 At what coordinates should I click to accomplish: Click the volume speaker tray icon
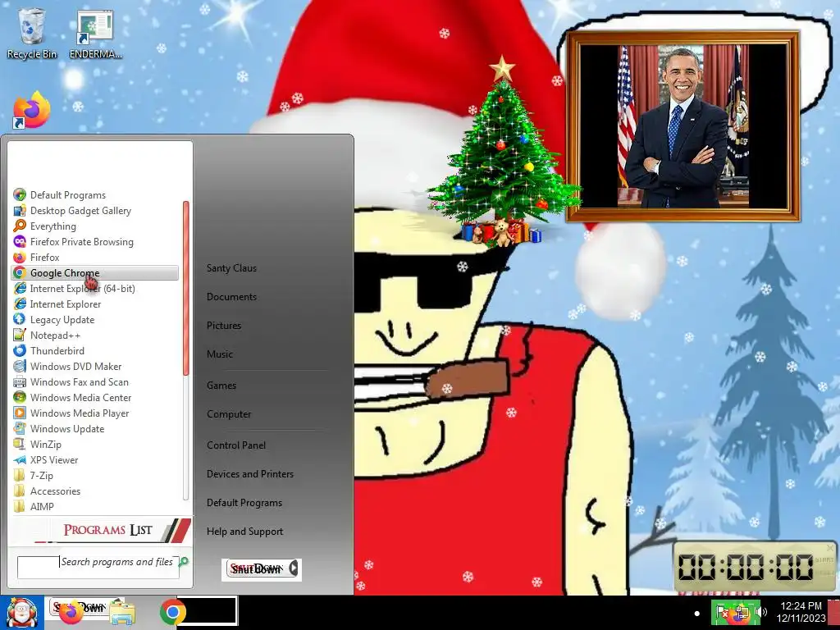click(x=762, y=612)
